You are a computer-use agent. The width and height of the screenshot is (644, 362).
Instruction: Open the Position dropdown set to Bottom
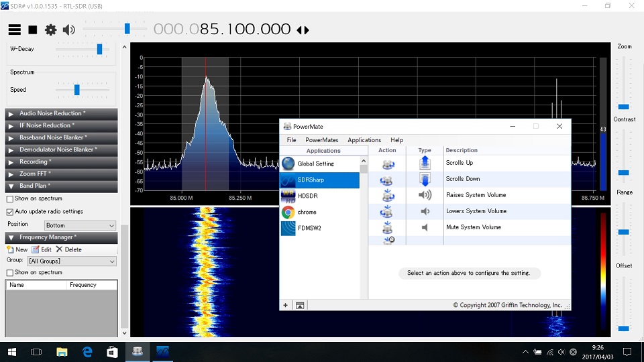point(80,225)
